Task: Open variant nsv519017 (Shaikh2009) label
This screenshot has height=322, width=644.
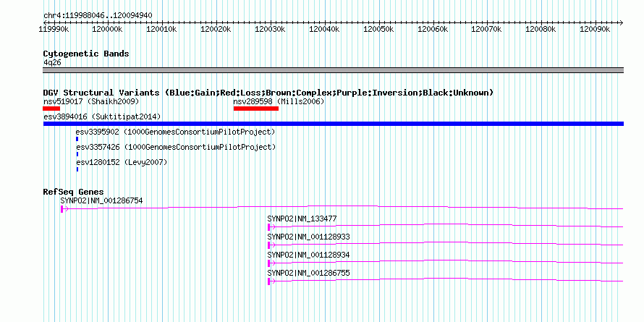Action: [91, 101]
